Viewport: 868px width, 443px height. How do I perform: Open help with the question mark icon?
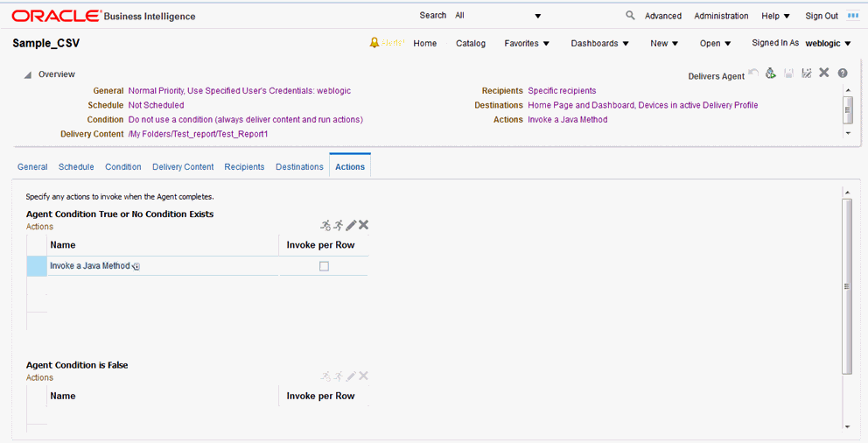(x=843, y=73)
